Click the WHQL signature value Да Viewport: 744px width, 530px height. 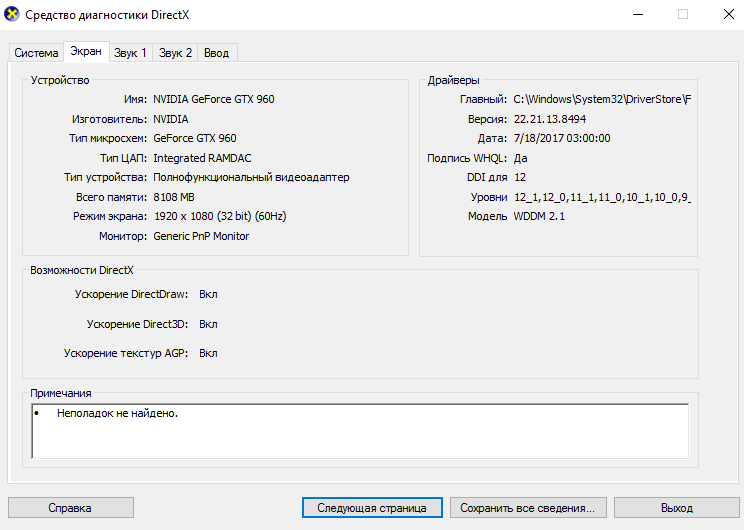click(x=521, y=158)
